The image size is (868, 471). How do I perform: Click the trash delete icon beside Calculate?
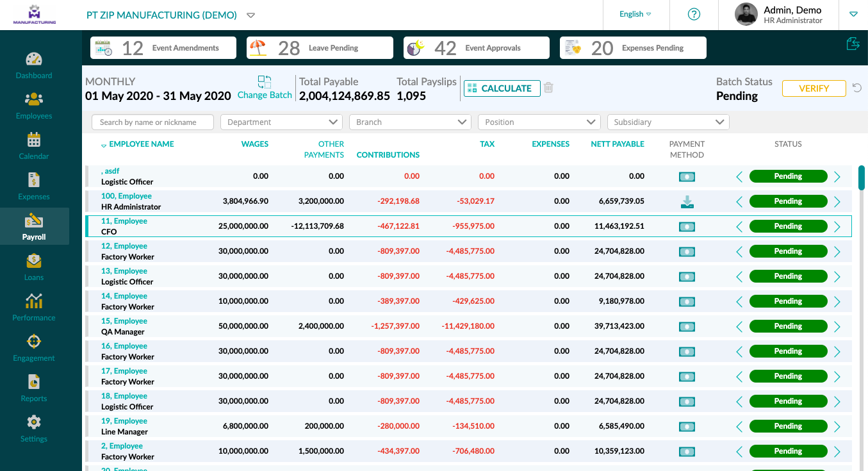click(548, 88)
